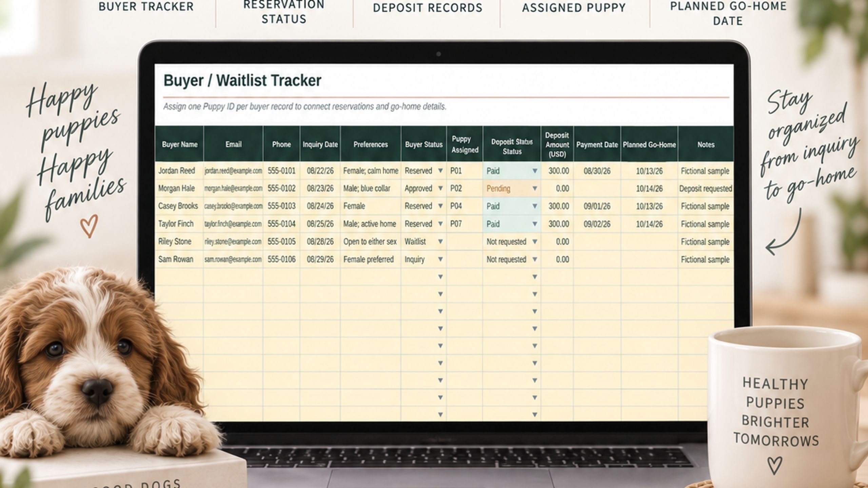The image size is (868, 488).
Task: Click the 'Open to either sex' cell
Action: point(371,242)
